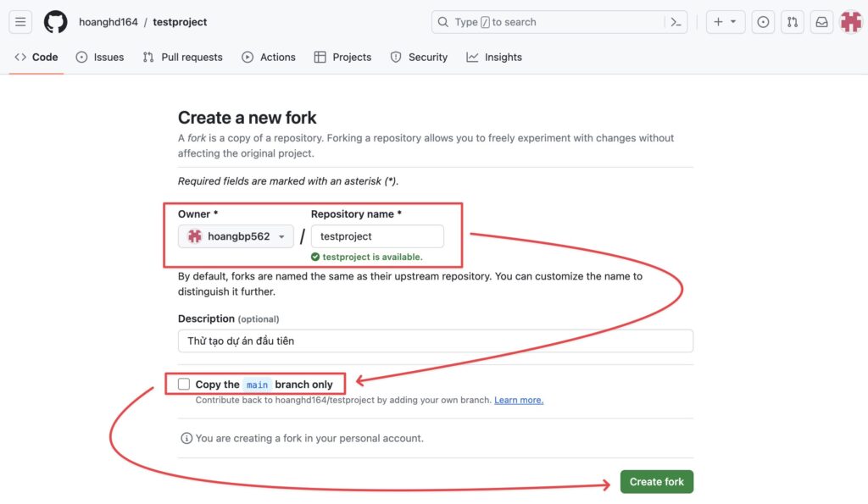This screenshot has width=868, height=504.
Task: Expand the Owner dropdown hoangbp562
Action: click(236, 236)
